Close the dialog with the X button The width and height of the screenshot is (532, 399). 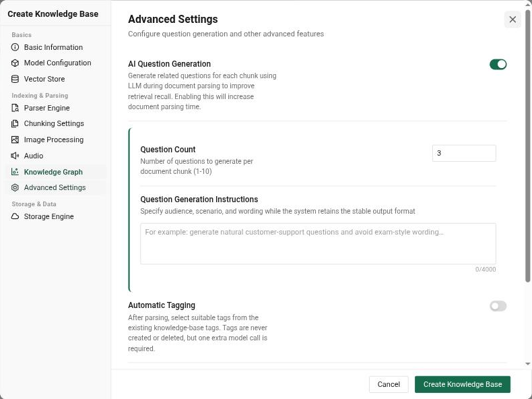(512, 20)
